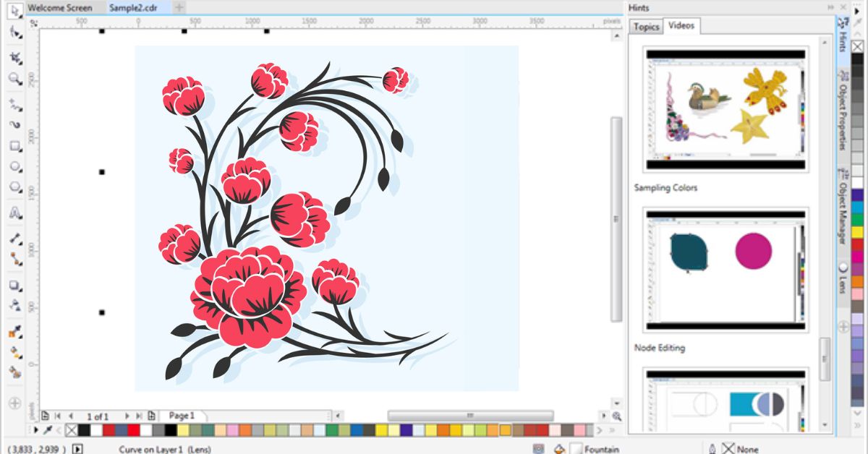The width and height of the screenshot is (868, 454).
Task: Choose the Drop Shadow tool
Action: tap(15, 286)
